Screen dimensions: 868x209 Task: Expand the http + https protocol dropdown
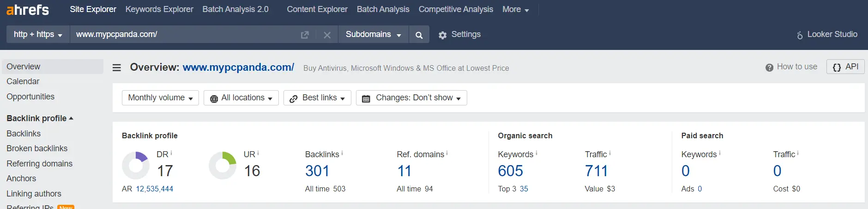[x=38, y=35]
